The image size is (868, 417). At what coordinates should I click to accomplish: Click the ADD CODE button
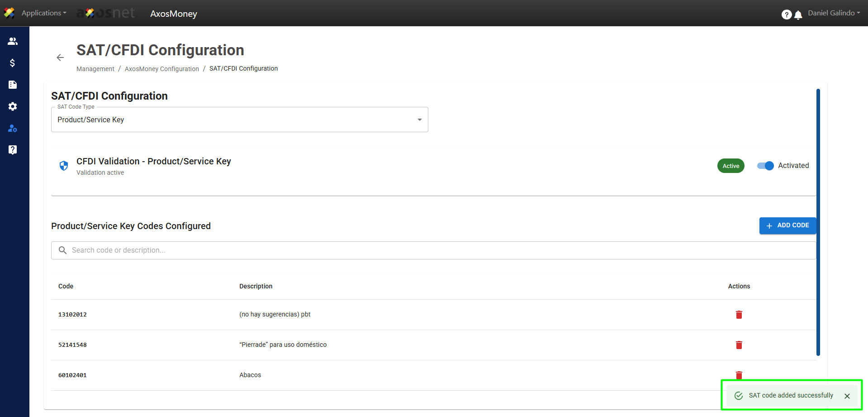tap(787, 225)
